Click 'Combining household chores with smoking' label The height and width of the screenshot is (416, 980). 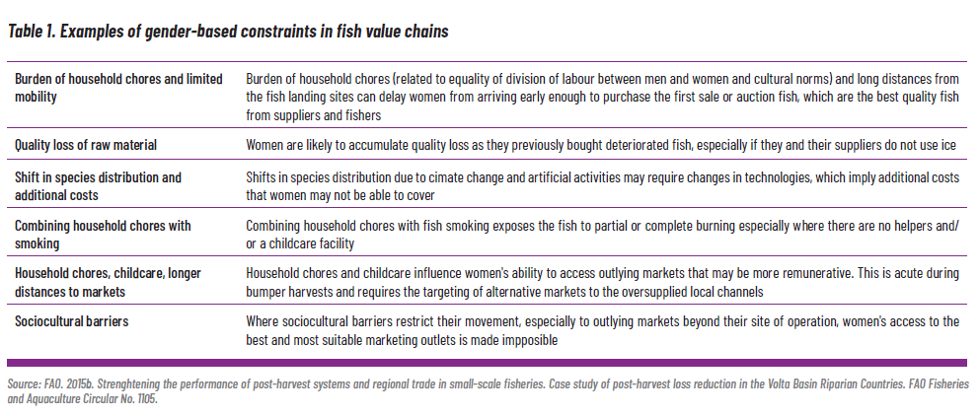coord(103,235)
